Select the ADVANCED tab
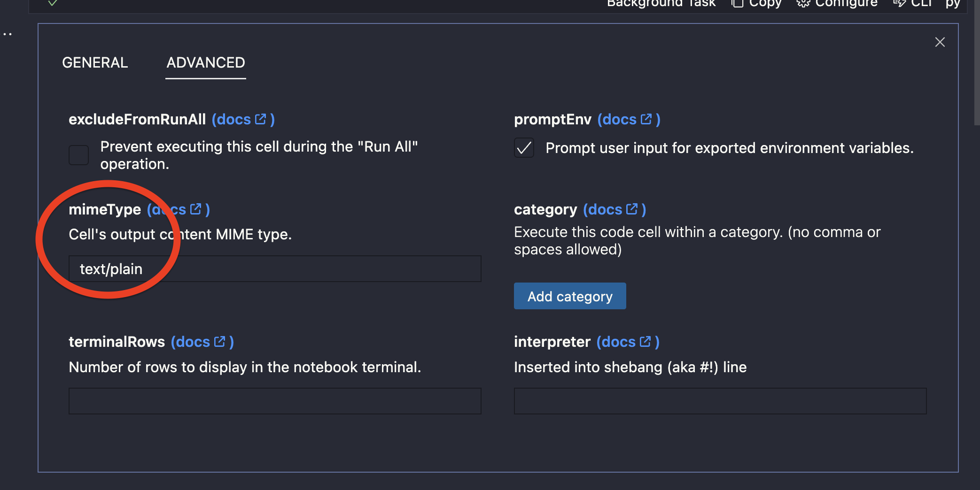Viewport: 980px width, 490px height. point(206,62)
